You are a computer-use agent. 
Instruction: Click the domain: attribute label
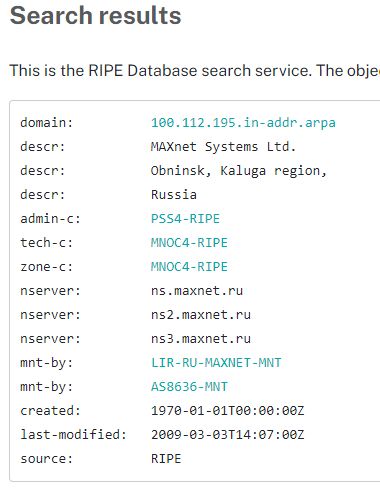46,123
